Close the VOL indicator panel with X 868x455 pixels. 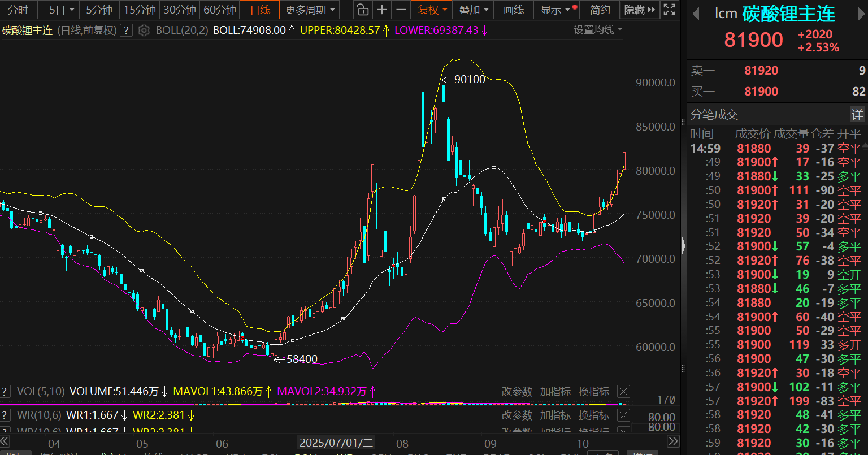pyautogui.click(x=623, y=392)
